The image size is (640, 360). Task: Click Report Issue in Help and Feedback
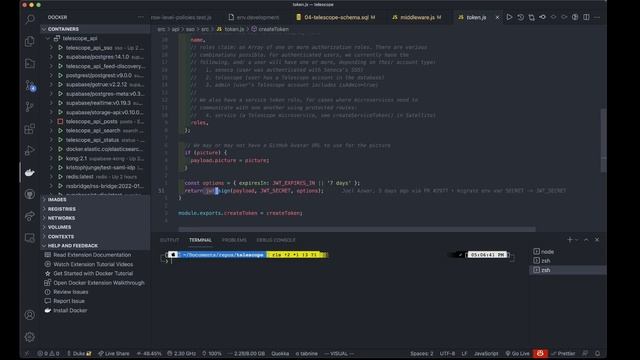pyautogui.click(x=69, y=301)
